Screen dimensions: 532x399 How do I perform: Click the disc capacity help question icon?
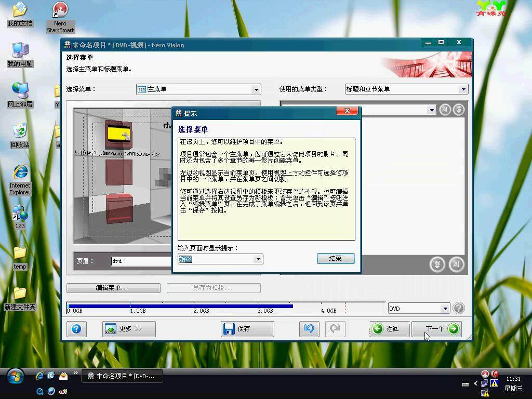tap(459, 309)
